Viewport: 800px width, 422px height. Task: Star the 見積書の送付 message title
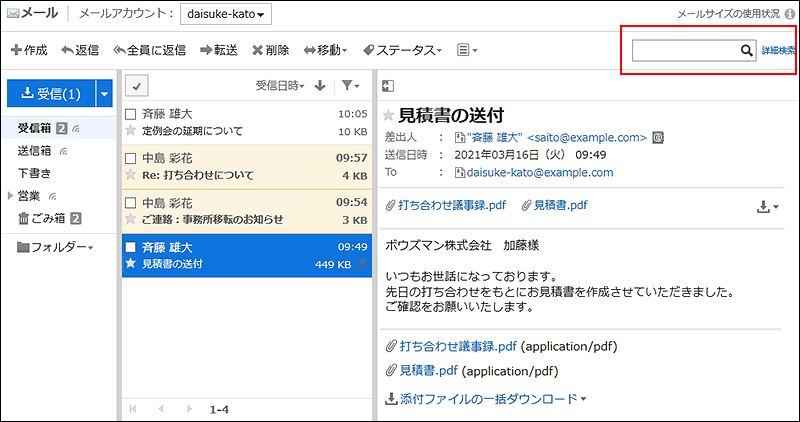click(x=388, y=115)
